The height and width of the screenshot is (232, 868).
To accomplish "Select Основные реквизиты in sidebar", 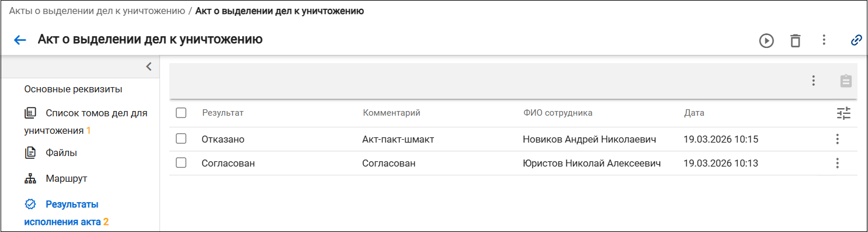I will 73,89.
